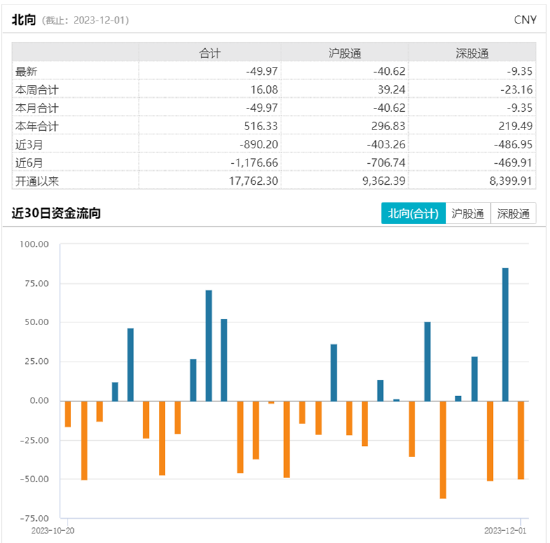Screen dimensions: 550x543
Task: Click the 深股通 table column header
Action: tap(472, 53)
